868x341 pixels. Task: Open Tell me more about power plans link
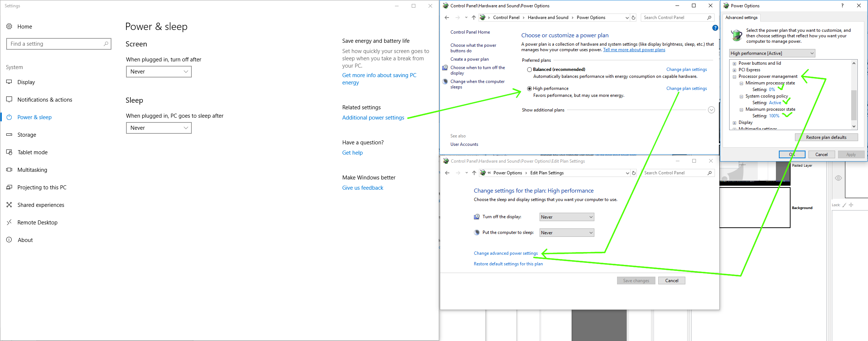(x=634, y=50)
